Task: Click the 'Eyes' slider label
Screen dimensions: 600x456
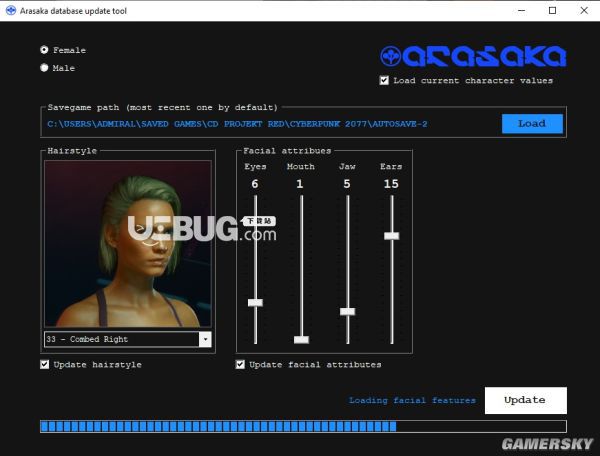Action: pos(255,166)
